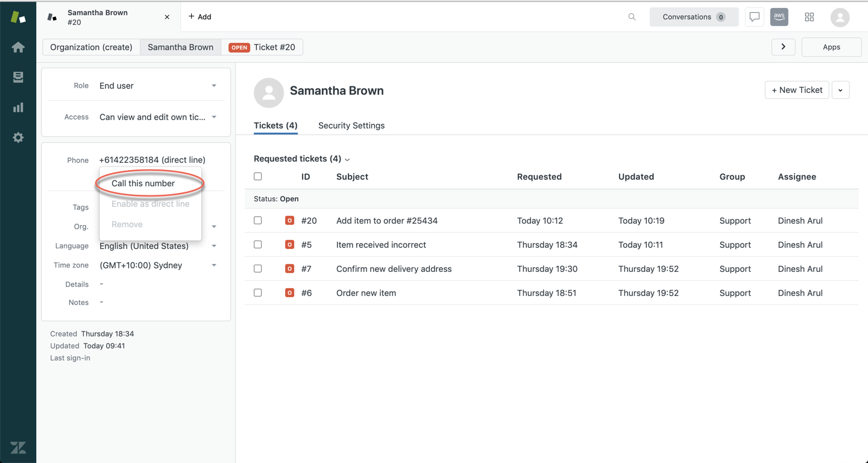Choose Call this number menu option
The image size is (868, 463).
tap(143, 183)
